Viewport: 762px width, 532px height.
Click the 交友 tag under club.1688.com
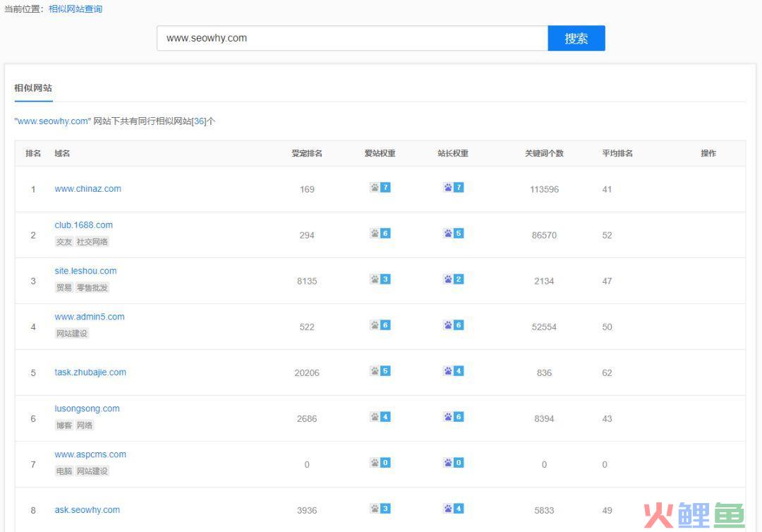click(x=64, y=241)
